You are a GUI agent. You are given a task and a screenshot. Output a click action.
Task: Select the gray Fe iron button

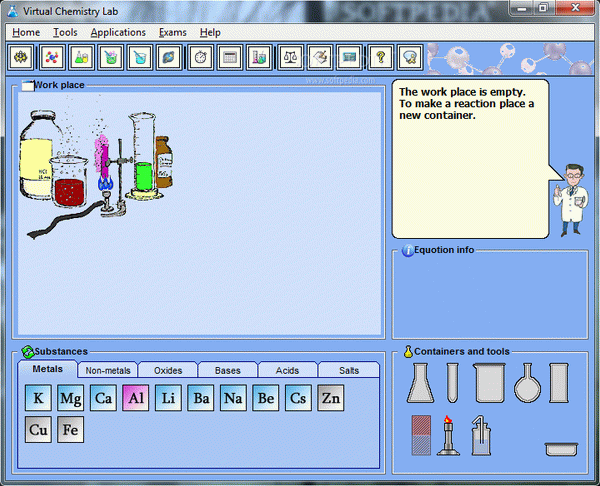pos(71,430)
